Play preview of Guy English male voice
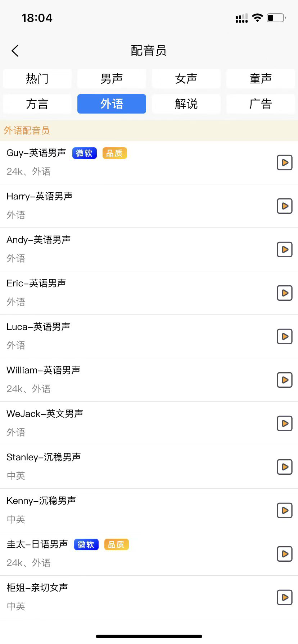The image size is (298, 644). pyautogui.click(x=285, y=162)
